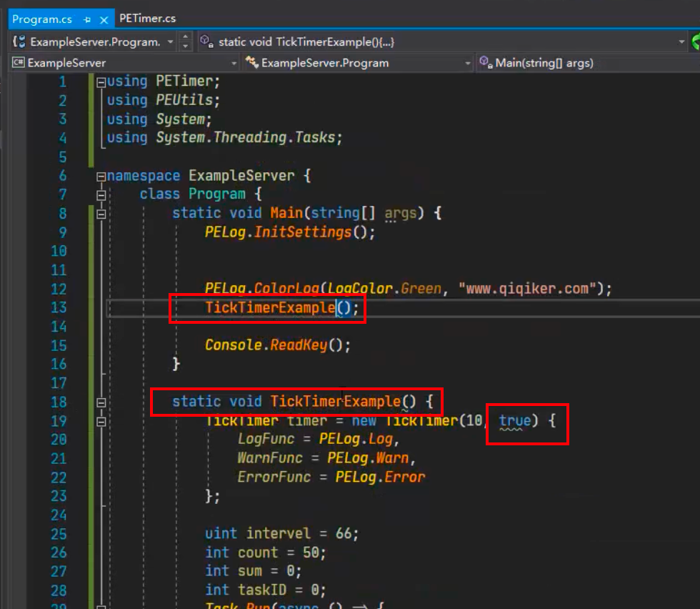Close the Program.cs tab
This screenshot has height=609, width=700.
click(104, 20)
